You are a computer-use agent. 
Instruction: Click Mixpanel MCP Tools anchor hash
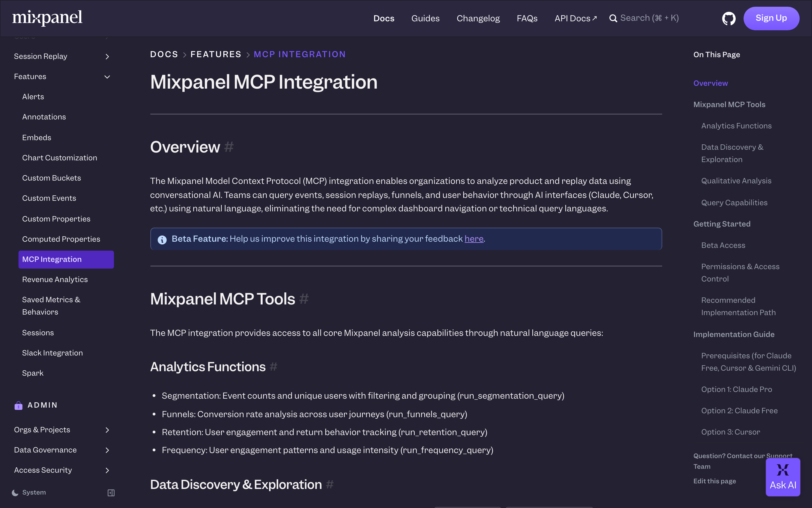click(x=304, y=299)
